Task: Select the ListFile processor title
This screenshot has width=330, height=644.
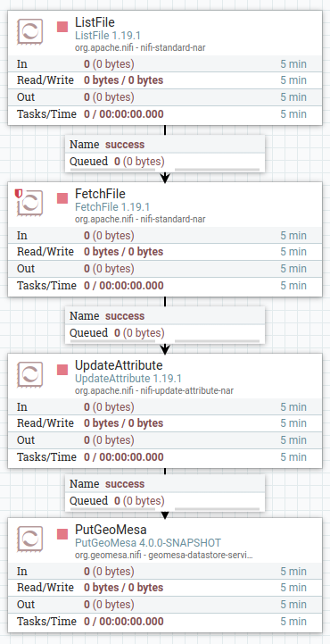Action: (95, 22)
